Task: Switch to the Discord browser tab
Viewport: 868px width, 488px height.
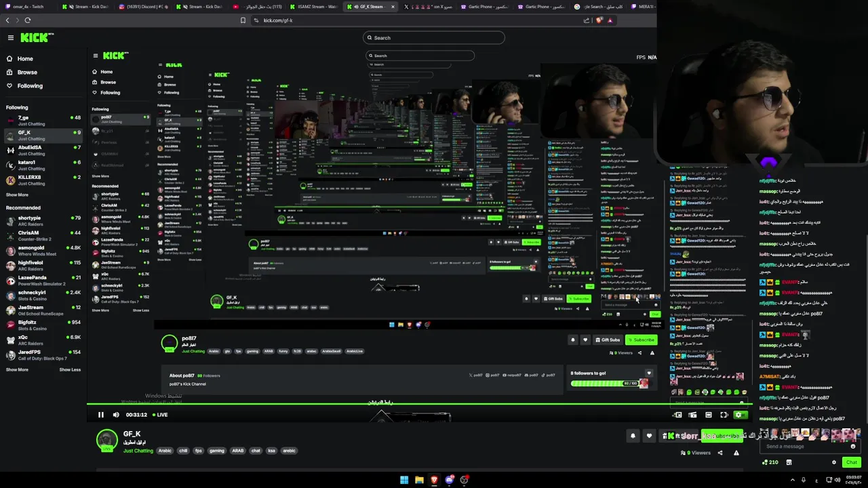Action: pos(144,7)
